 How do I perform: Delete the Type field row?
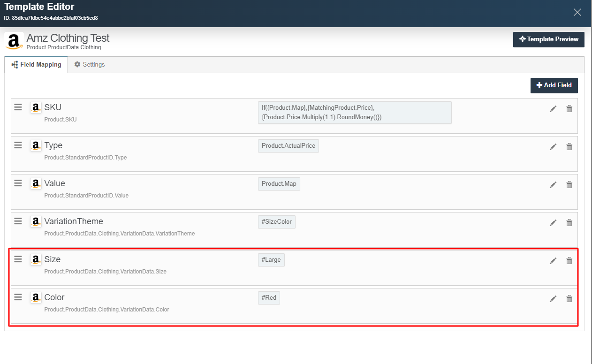569,147
